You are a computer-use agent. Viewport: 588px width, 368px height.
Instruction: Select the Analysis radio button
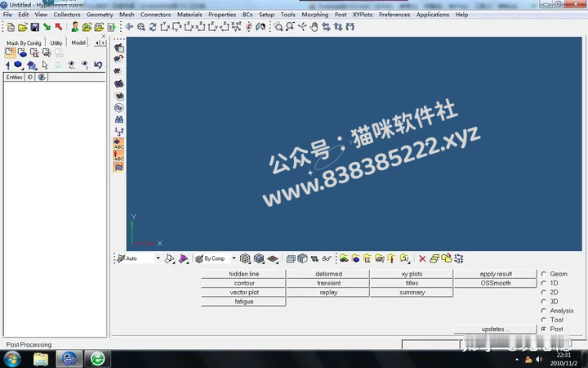click(x=543, y=311)
